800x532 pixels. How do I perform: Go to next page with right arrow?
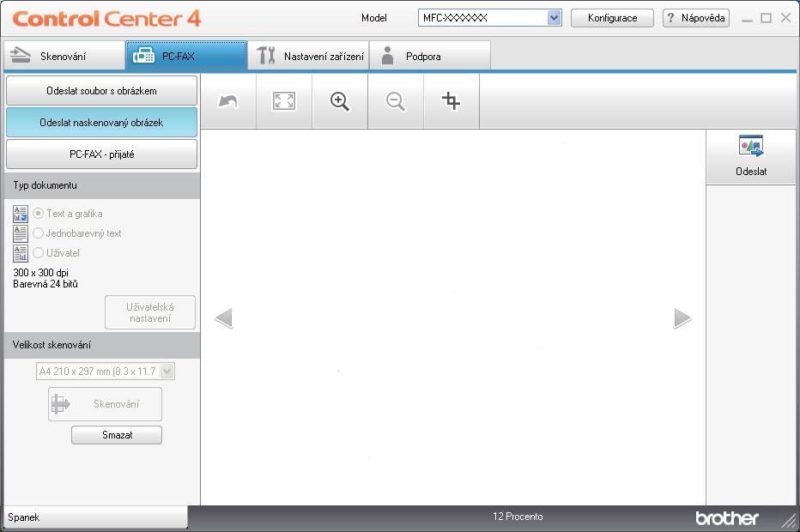point(682,318)
